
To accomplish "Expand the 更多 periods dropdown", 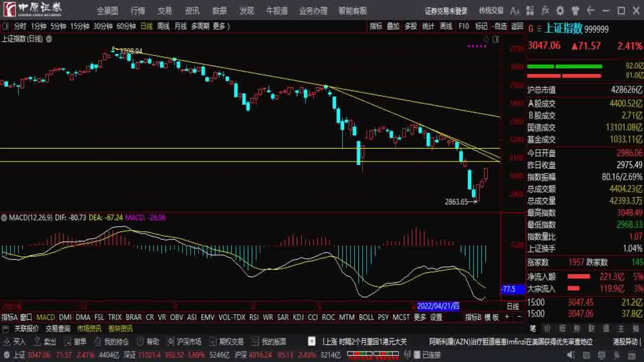I will (x=221, y=26).
